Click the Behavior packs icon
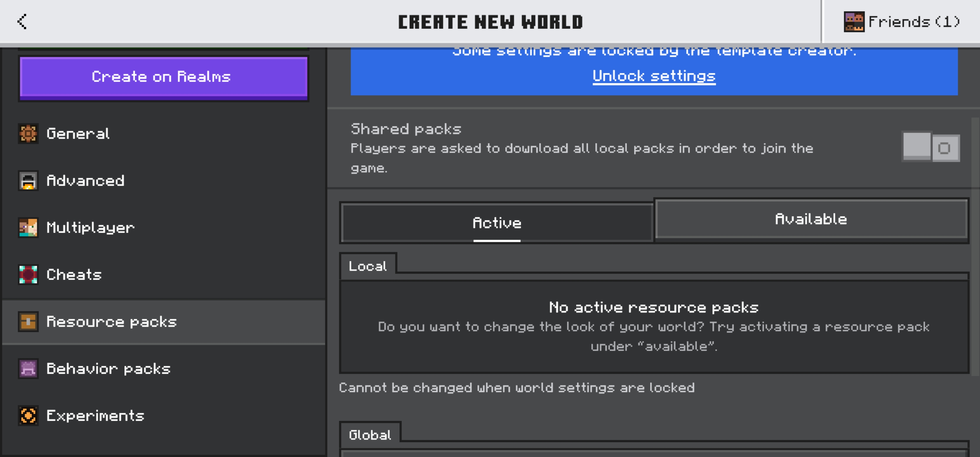 pyautogui.click(x=28, y=368)
